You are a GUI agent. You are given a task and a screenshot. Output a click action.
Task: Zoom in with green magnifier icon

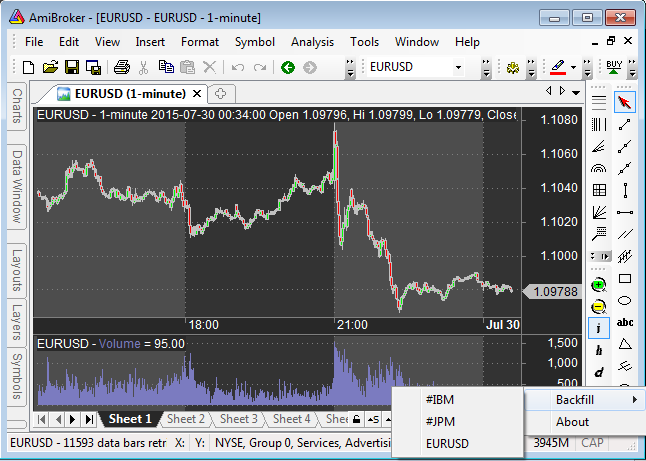click(599, 285)
